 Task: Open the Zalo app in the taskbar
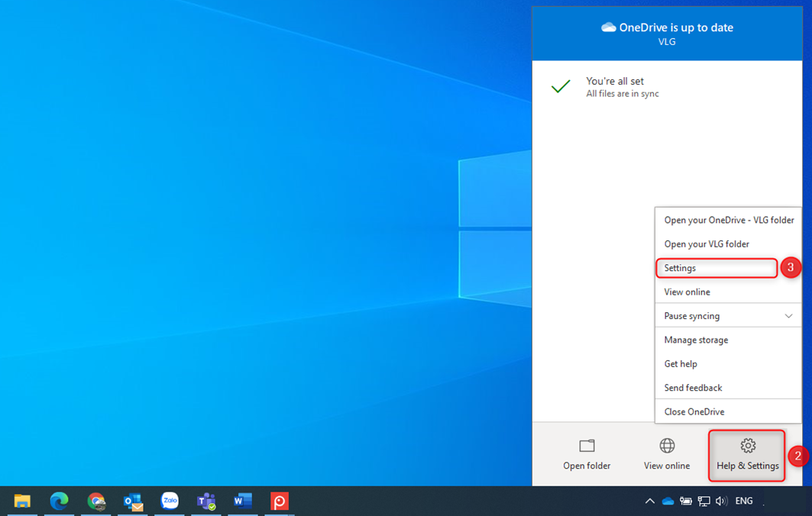pyautogui.click(x=170, y=501)
